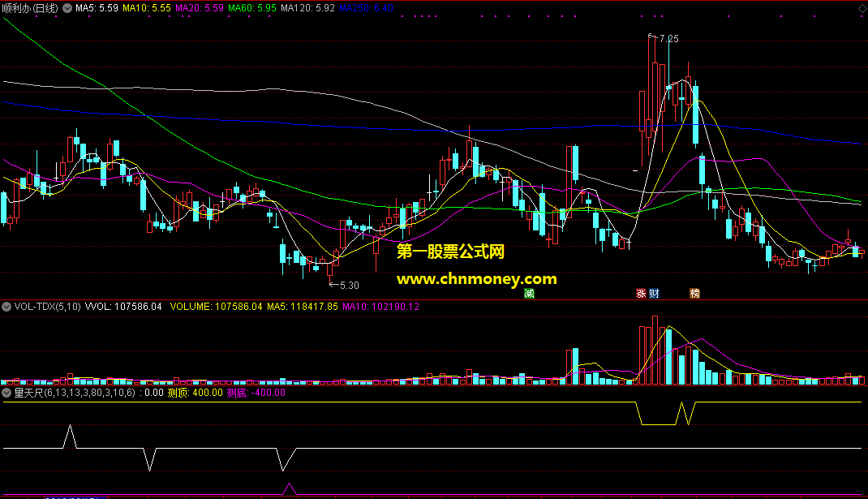This screenshot has width=868, height=499.
Task: Click the red 涨 event marker
Action: click(x=641, y=294)
